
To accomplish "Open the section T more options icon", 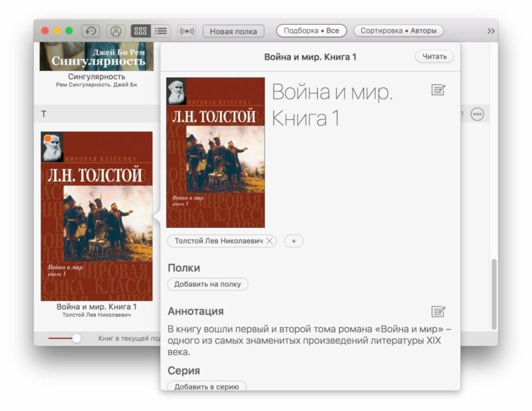I will (x=477, y=114).
